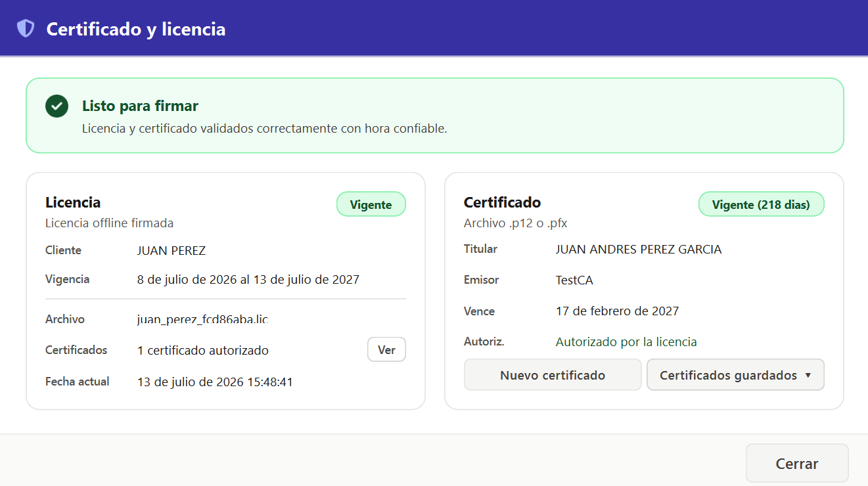Click the shield icon in the header
Viewport: 868px width, 486px height.
[x=25, y=28]
